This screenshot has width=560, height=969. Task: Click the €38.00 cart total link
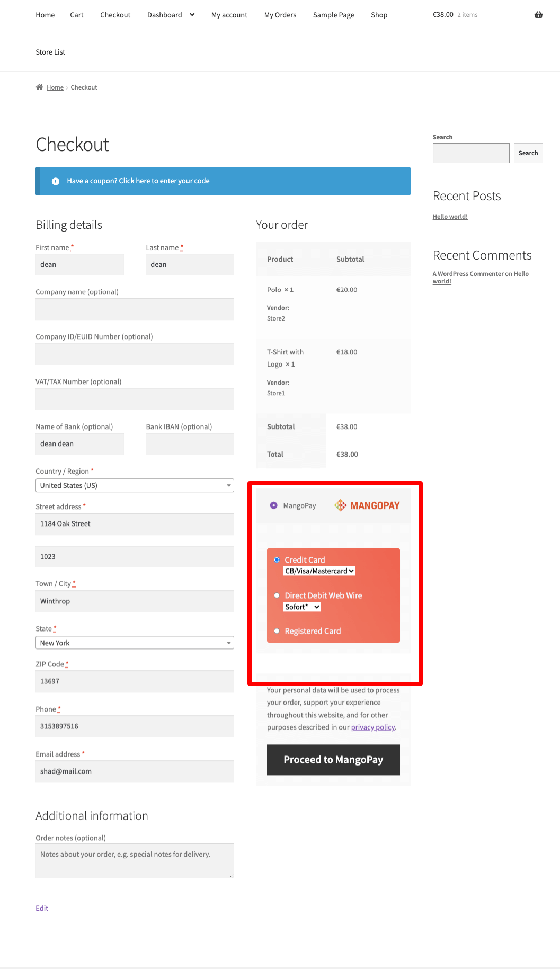(443, 15)
